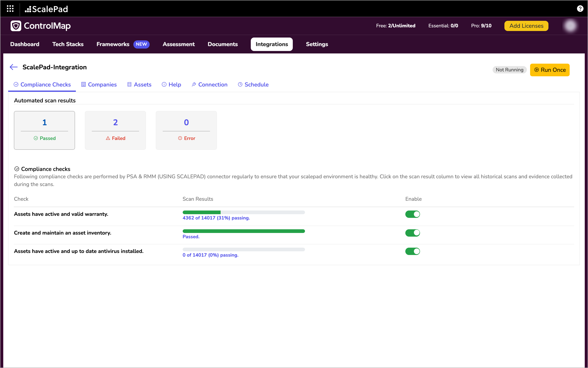
Task: Open the Assets tab
Action: 139,84
